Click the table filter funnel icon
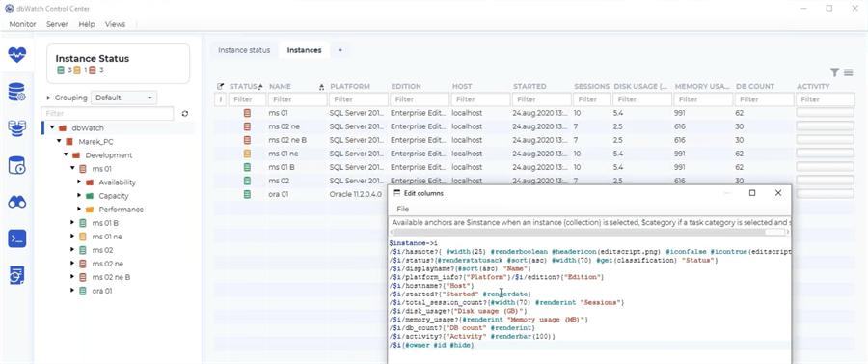 click(835, 72)
